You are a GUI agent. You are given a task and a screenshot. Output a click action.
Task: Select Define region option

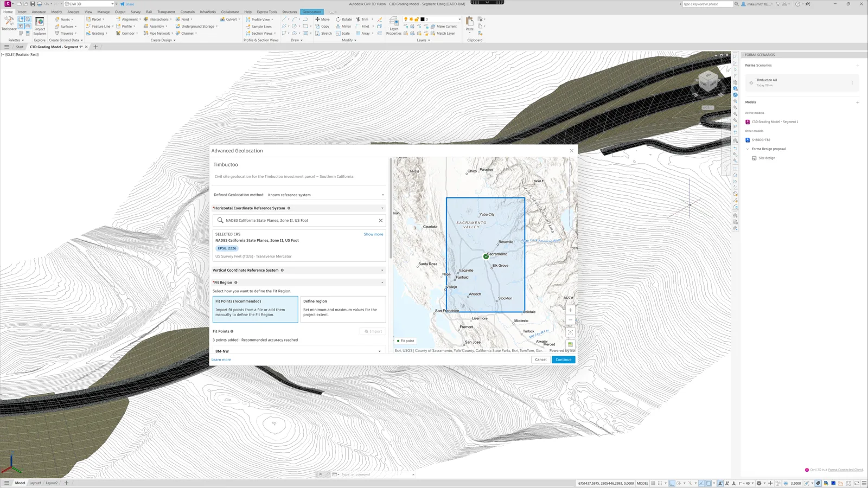coord(343,309)
